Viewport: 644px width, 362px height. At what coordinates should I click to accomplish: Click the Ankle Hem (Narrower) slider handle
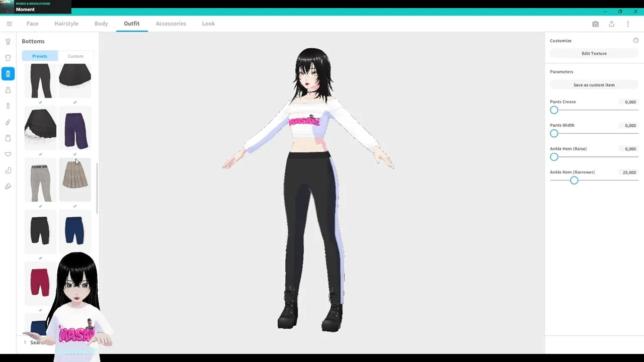[x=574, y=180]
